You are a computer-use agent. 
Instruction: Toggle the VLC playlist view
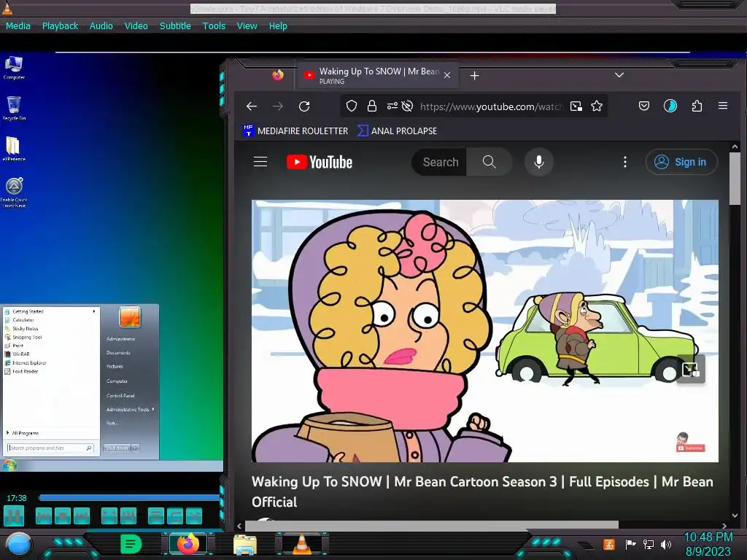pyautogui.click(x=156, y=516)
